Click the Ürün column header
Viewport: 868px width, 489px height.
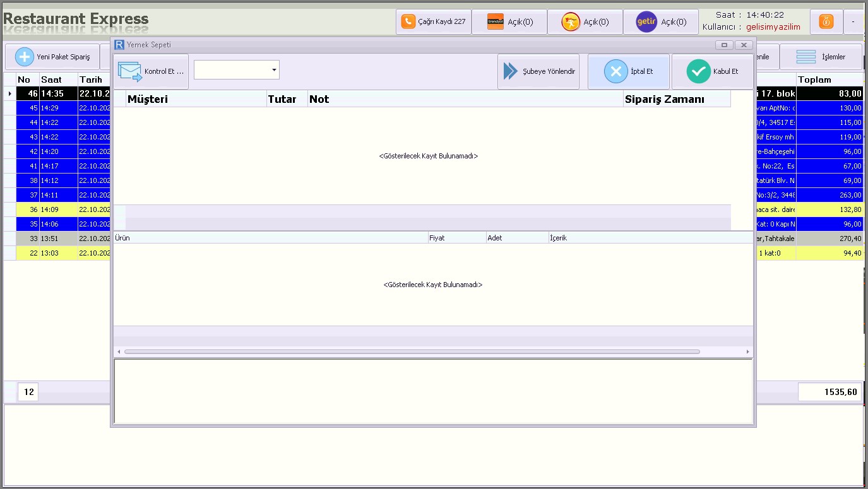coord(270,238)
